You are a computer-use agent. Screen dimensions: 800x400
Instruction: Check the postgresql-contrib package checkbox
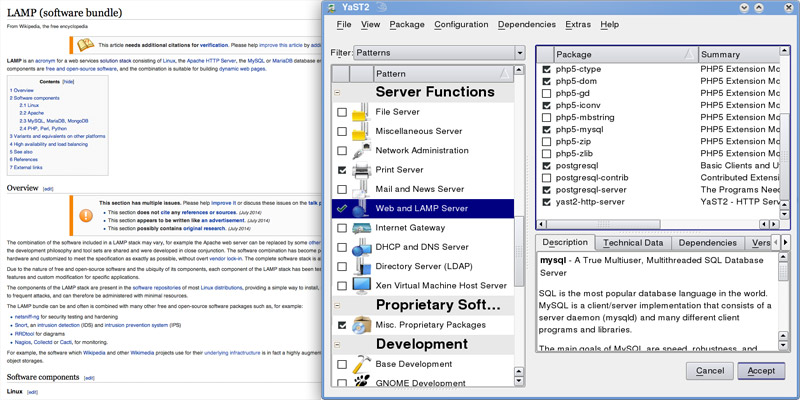point(546,178)
